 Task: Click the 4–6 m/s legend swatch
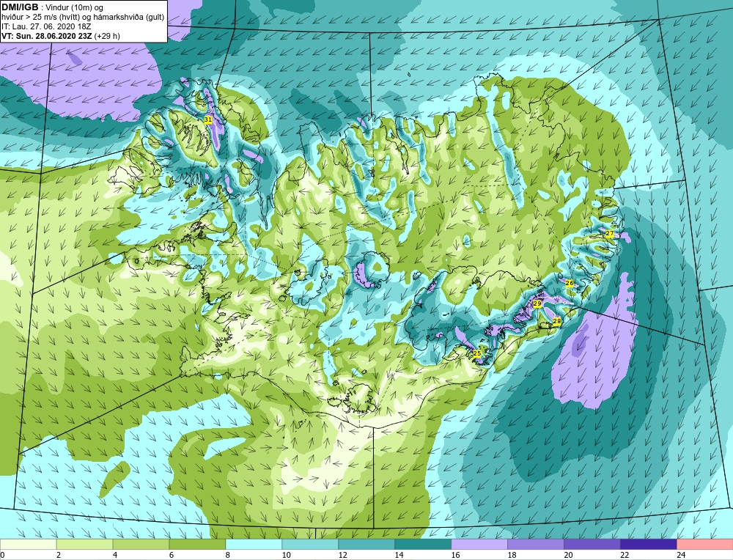click(141, 544)
